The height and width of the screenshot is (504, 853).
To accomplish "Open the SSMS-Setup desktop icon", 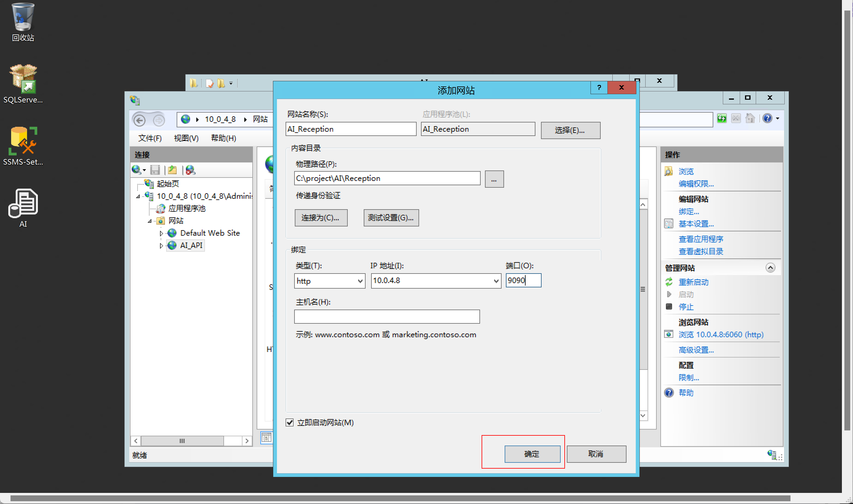I will (23, 146).
